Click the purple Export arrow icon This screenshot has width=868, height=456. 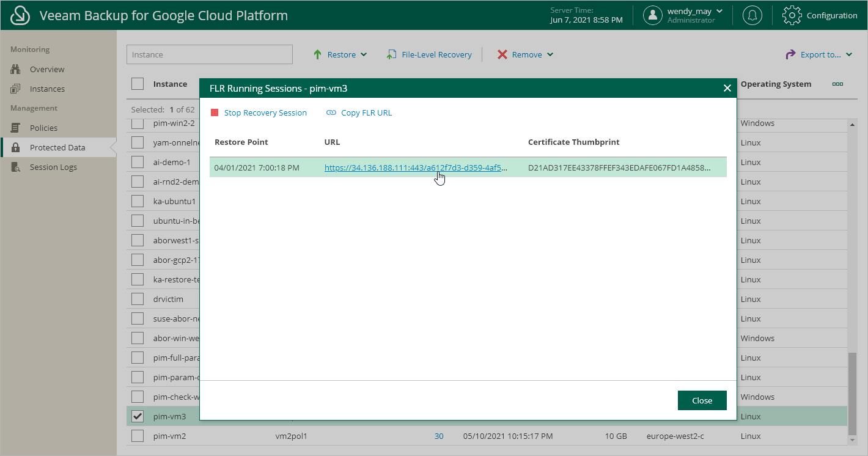(790, 54)
